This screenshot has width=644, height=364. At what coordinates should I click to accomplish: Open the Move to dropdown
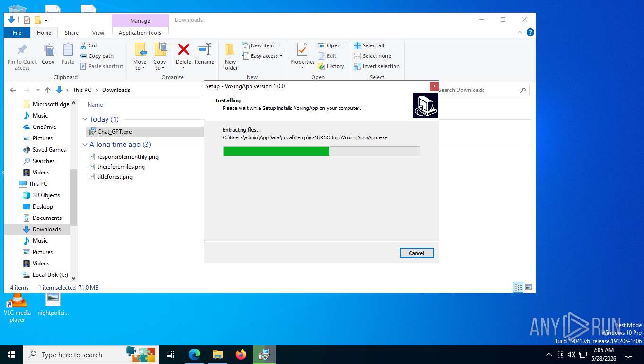tap(140, 56)
